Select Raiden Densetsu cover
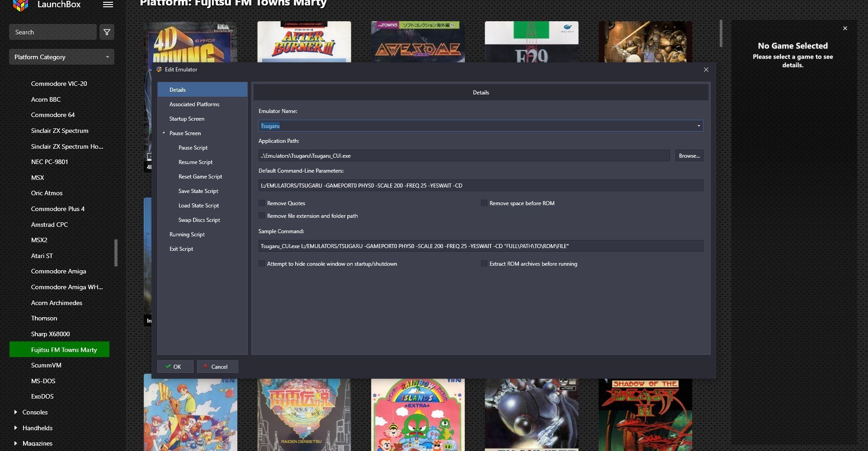 (x=304, y=414)
